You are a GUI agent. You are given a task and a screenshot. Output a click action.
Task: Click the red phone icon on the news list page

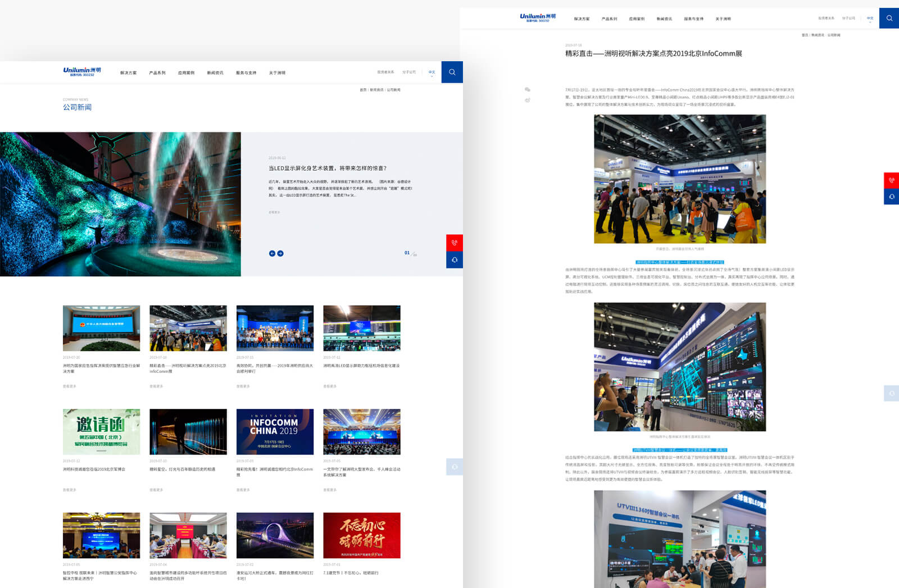[455, 243]
